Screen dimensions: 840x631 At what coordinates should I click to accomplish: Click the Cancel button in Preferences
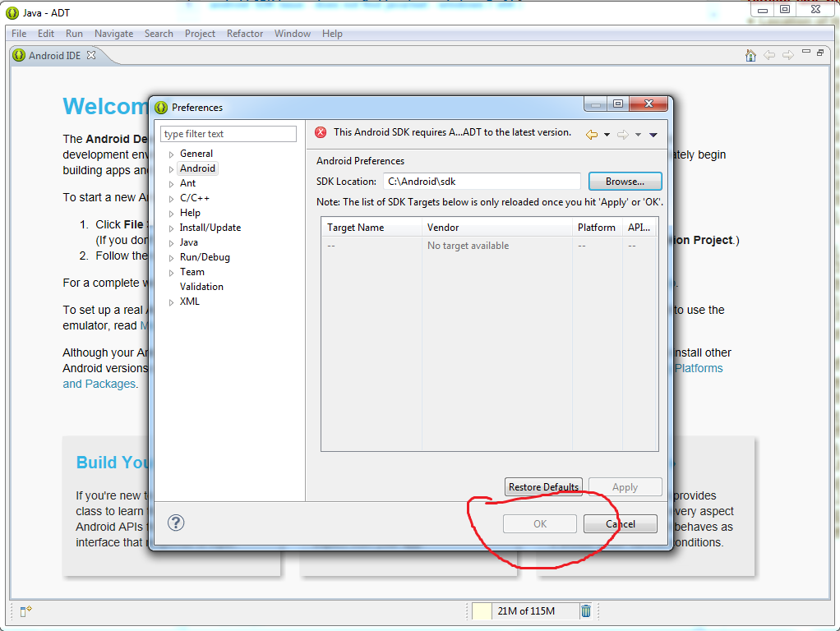[x=621, y=524]
